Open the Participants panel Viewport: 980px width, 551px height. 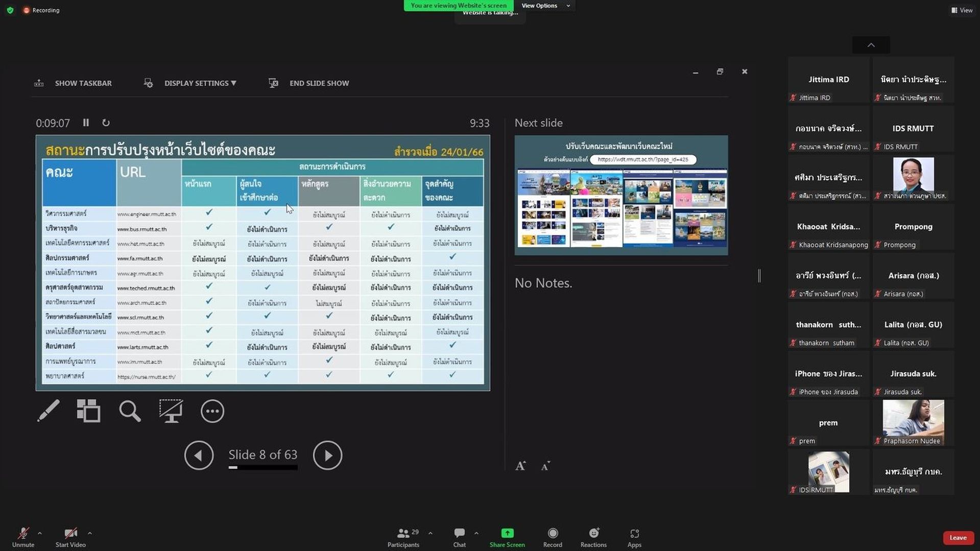[x=403, y=538]
